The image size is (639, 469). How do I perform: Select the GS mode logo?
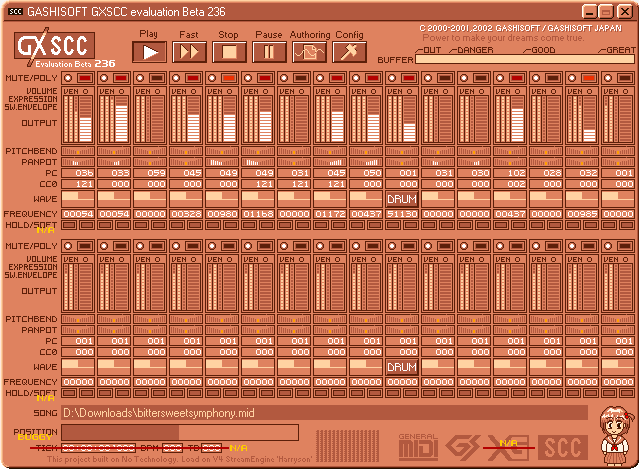coord(463,447)
